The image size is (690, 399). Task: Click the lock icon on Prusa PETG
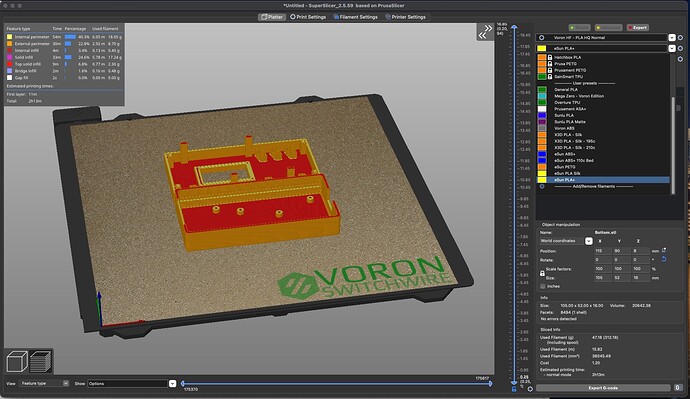(x=550, y=64)
